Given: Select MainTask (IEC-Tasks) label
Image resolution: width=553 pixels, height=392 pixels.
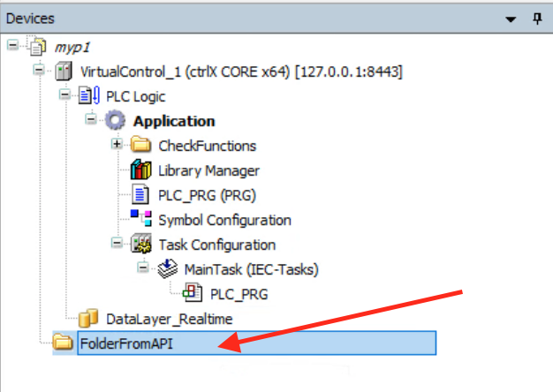Looking at the screenshot, I should (x=252, y=269).
